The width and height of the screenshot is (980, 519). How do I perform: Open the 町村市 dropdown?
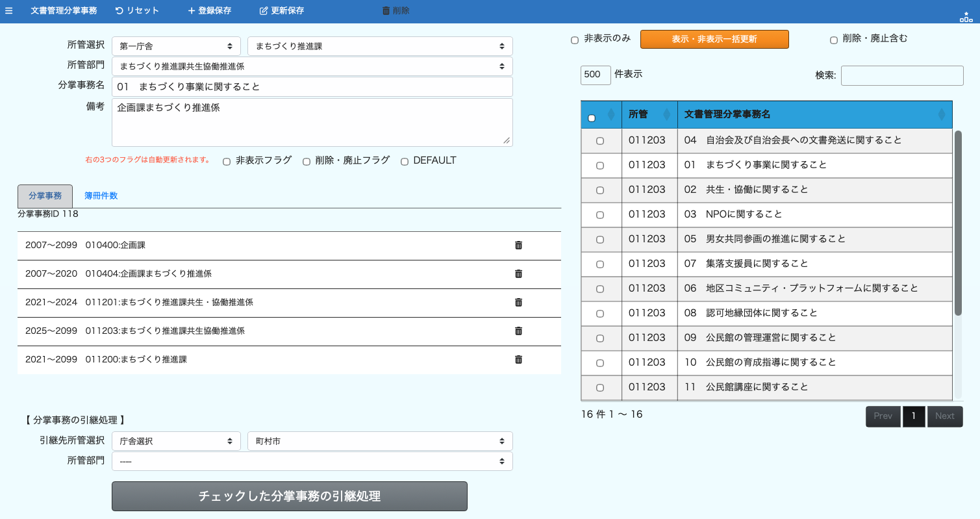(x=380, y=441)
